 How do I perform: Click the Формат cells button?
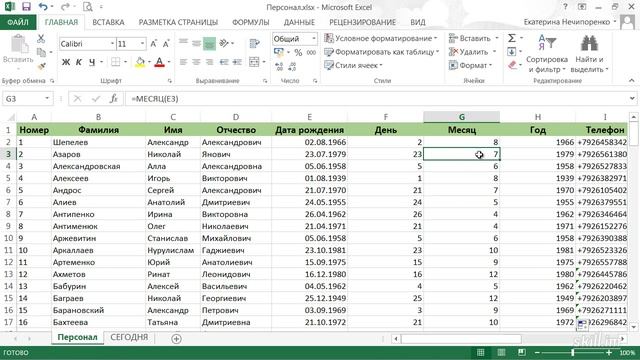coord(470,65)
